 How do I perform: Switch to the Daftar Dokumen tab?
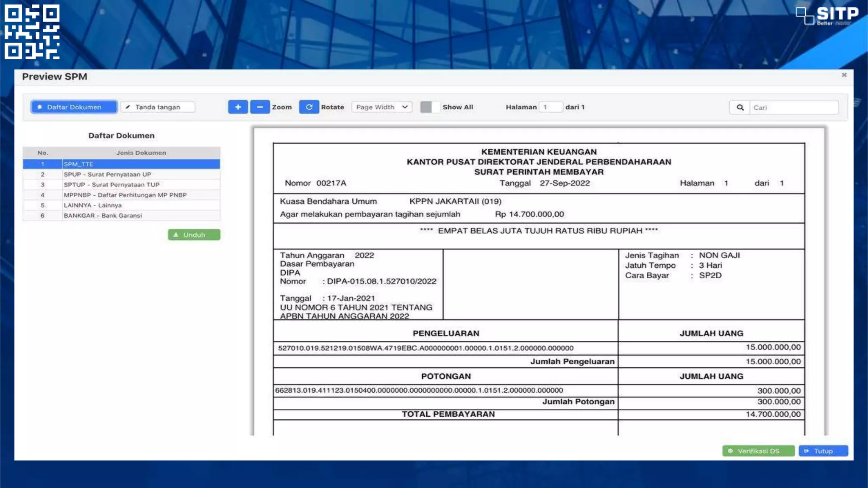point(74,107)
